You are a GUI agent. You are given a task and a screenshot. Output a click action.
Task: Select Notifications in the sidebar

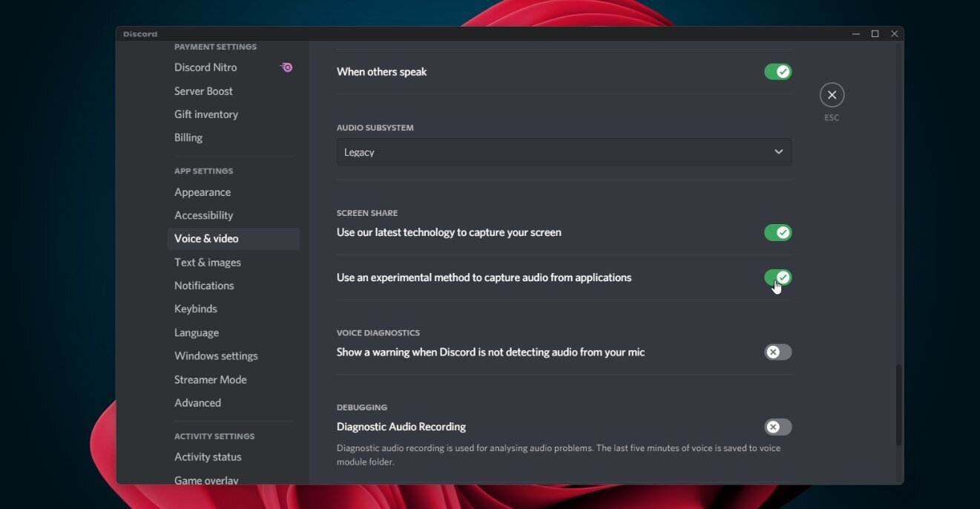coord(204,286)
